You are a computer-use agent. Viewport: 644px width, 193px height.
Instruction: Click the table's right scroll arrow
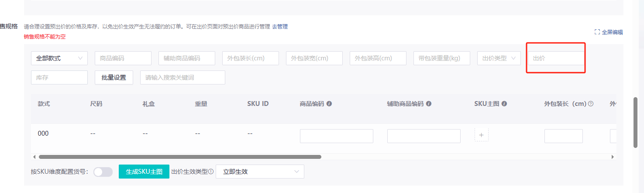point(613,157)
